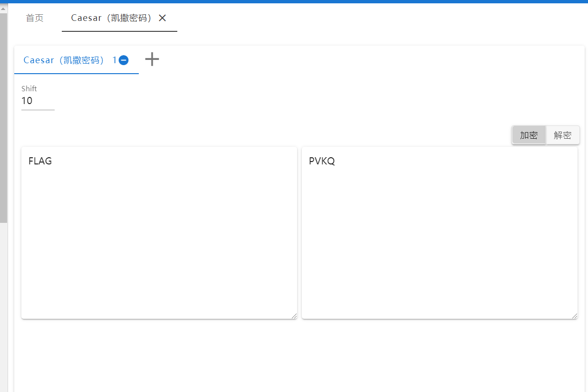Add a new Caesar instance with plus icon
The image size is (588, 392).
(152, 59)
